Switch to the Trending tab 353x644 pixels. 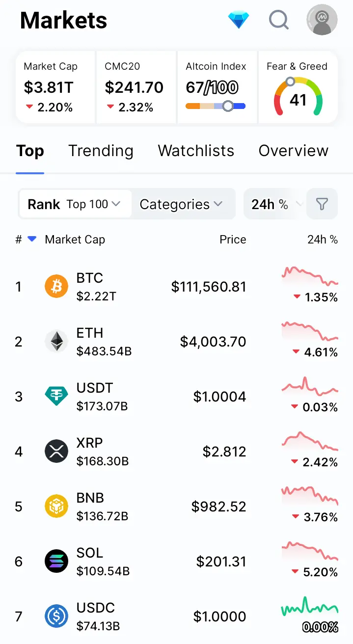(x=101, y=151)
